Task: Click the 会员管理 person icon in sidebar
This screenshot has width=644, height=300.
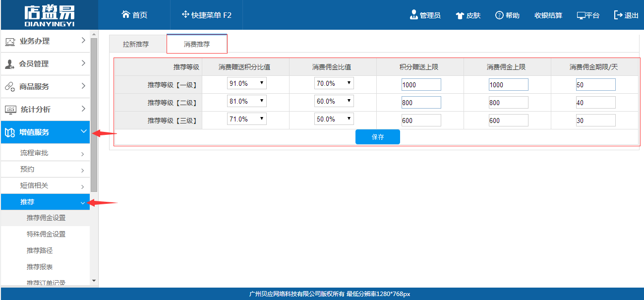Action: (9, 64)
